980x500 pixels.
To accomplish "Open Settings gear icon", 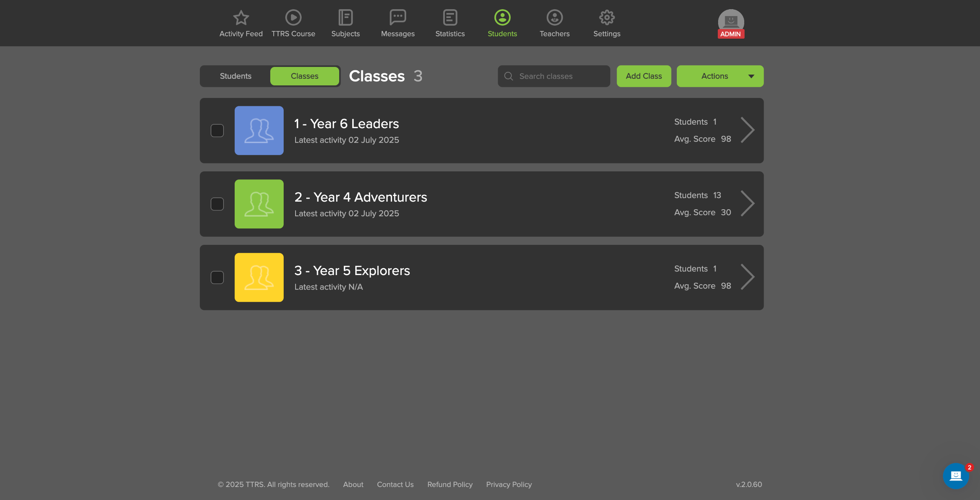I will click(x=607, y=18).
